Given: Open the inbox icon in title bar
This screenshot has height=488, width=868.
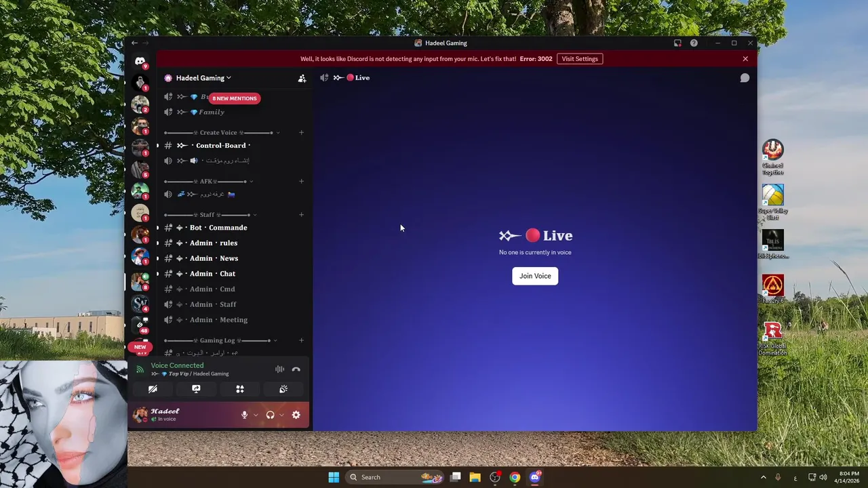Looking at the screenshot, I should coord(677,43).
